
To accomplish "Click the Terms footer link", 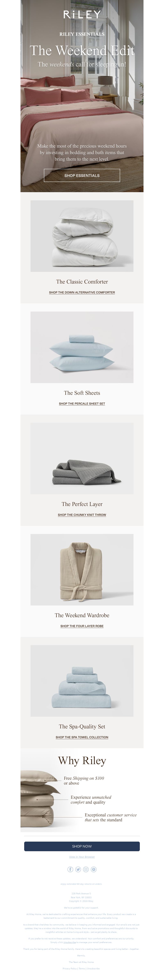I will [82, 969].
